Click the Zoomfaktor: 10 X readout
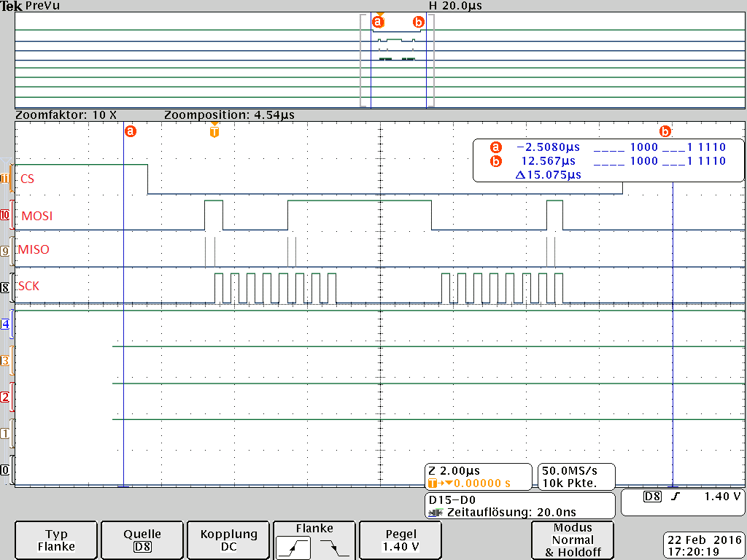The image size is (747, 560). [66, 114]
